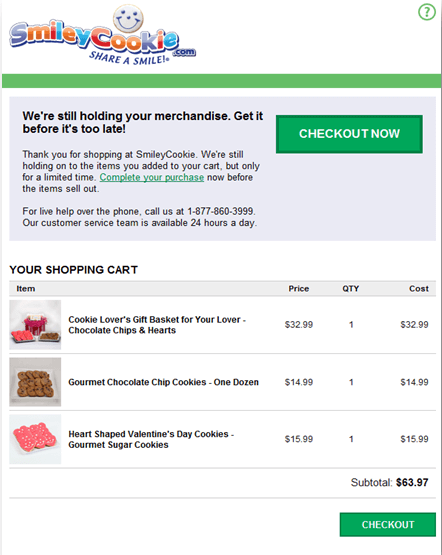The width and height of the screenshot is (442, 555).
Task: Click the smiley face cookie in logo
Action: point(128,18)
